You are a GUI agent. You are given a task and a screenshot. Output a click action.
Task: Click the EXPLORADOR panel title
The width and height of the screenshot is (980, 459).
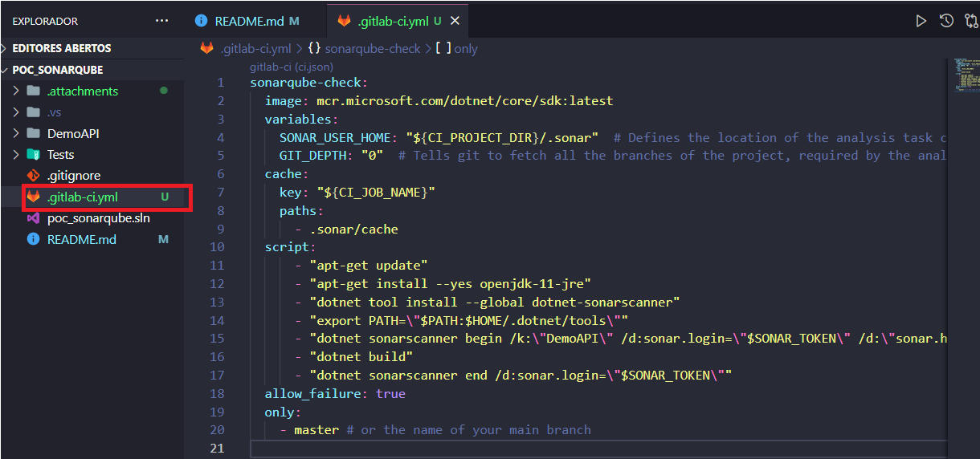coord(45,21)
